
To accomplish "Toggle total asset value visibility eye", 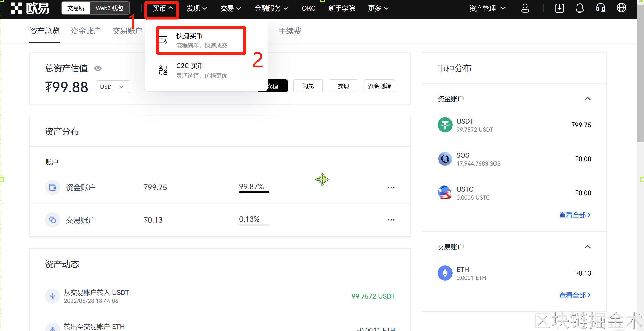I will (x=98, y=68).
